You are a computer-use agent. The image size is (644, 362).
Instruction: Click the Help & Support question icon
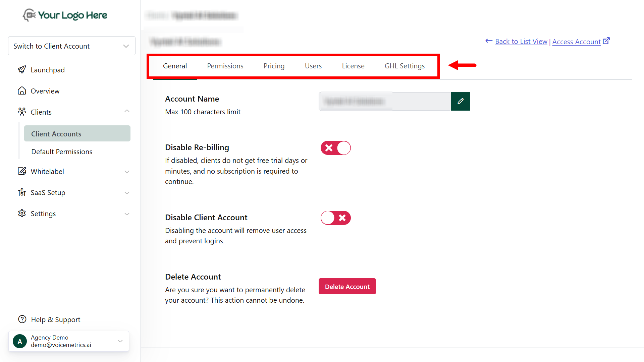tap(22, 319)
